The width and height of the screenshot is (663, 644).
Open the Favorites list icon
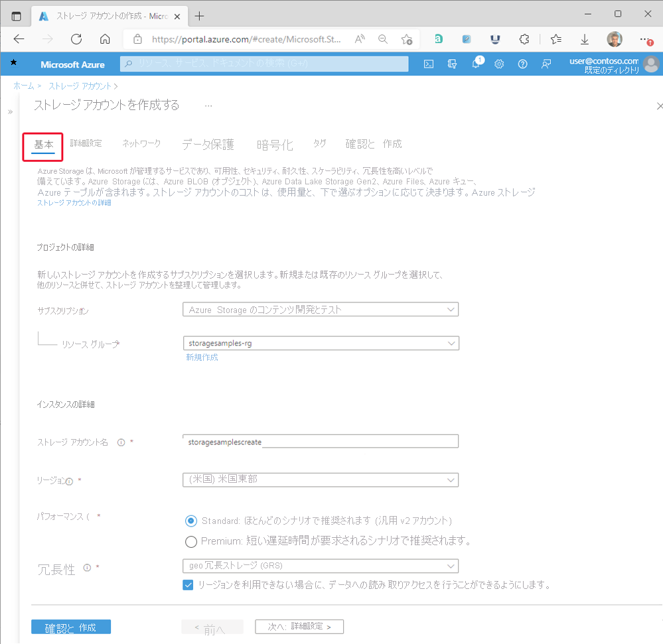tap(556, 39)
